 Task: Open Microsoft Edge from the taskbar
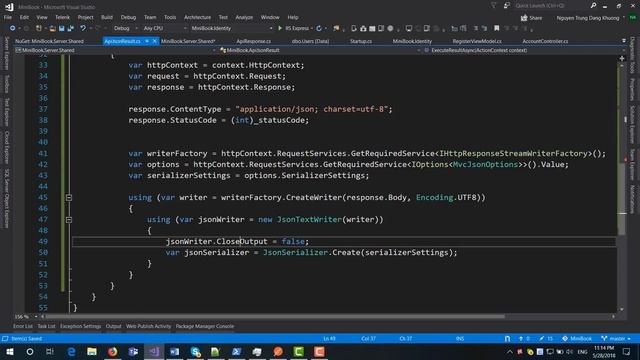coord(71,352)
